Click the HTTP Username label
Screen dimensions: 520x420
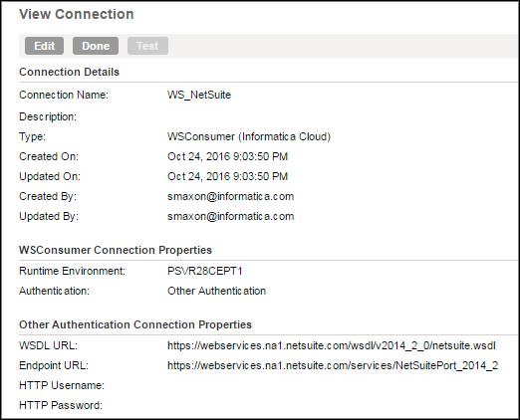click(62, 385)
